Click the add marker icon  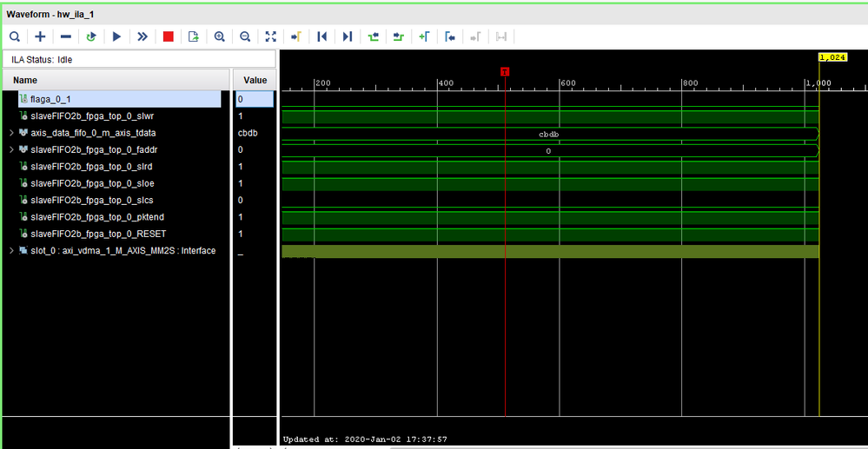point(424,36)
